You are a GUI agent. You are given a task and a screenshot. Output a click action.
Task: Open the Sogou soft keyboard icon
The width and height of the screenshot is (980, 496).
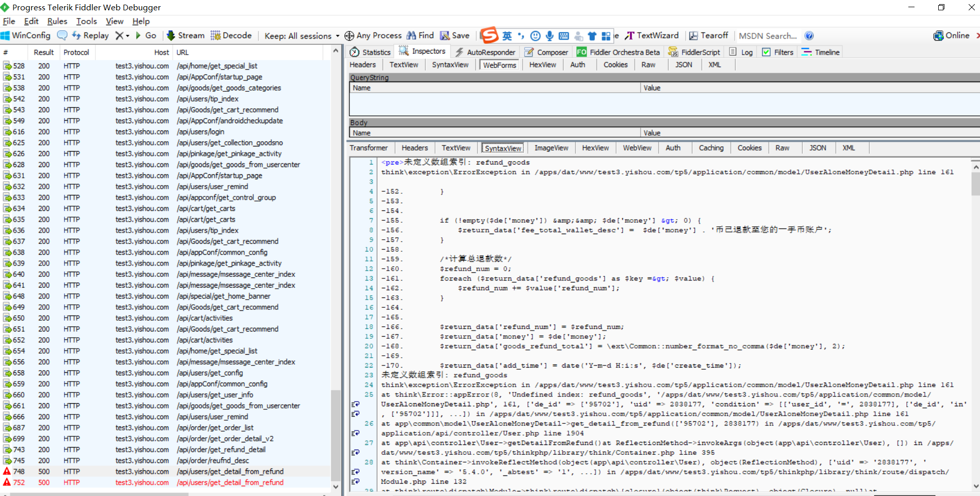point(564,36)
